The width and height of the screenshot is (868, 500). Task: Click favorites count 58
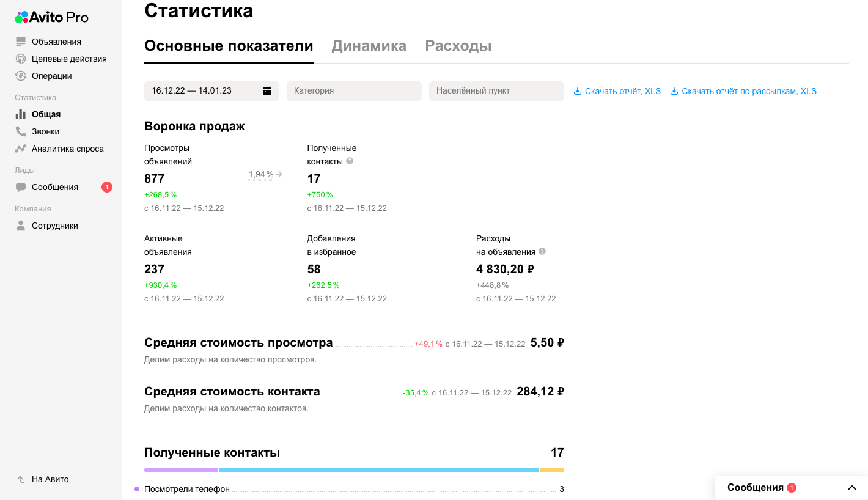314,269
